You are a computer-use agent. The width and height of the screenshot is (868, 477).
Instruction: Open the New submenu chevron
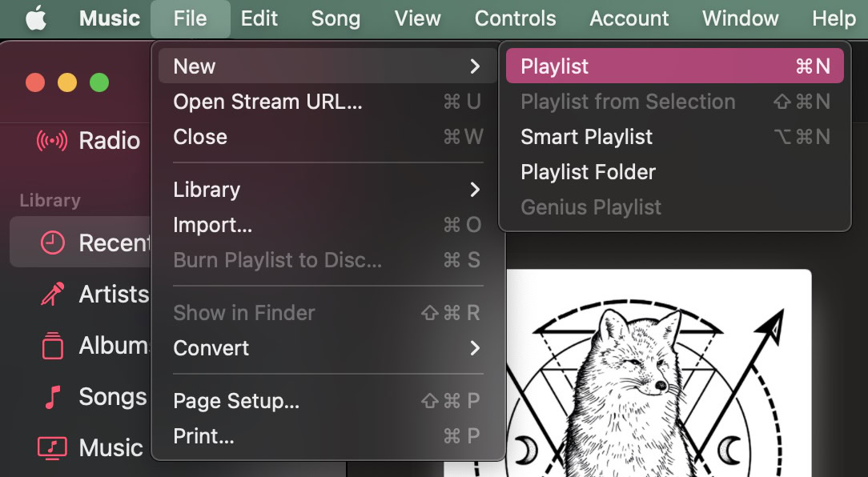(475, 66)
